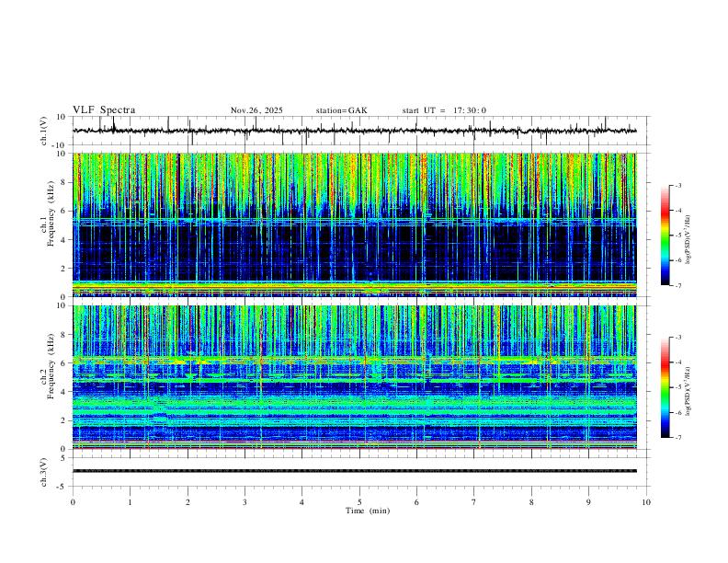
Task: Click the '7' tick on time axis
Action: 474,502
